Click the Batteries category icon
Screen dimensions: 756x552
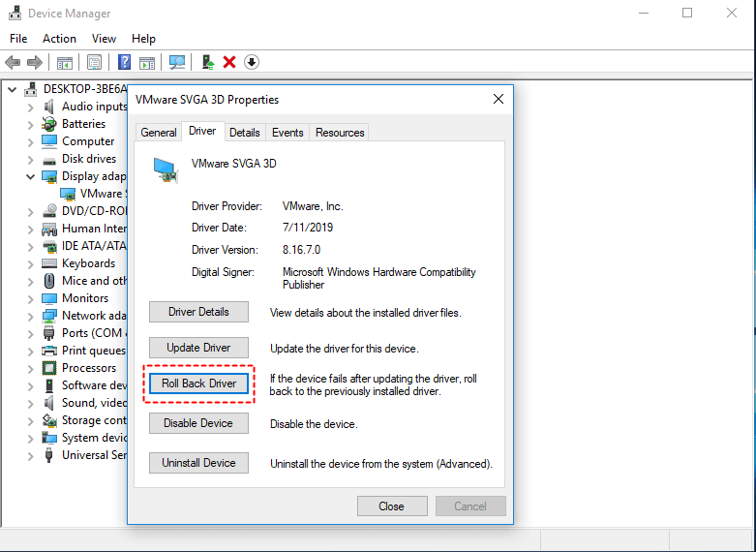point(49,124)
